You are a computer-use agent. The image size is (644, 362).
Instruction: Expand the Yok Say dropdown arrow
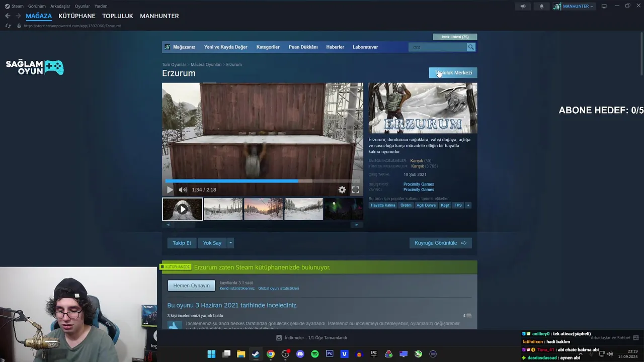point(230,243)
